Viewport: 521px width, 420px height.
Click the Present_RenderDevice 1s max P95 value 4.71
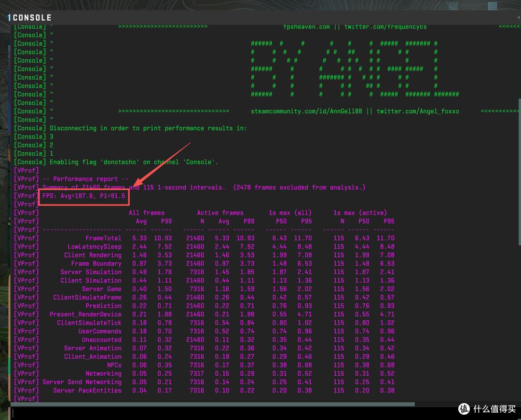304,314
